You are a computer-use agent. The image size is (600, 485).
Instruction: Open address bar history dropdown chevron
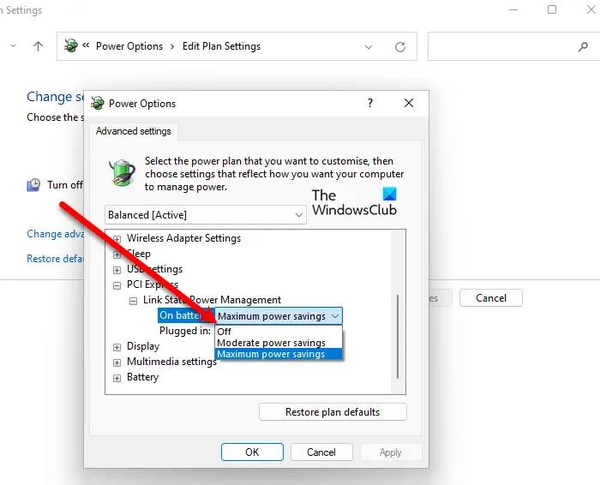pyautogui.click(x=368, y=47)
